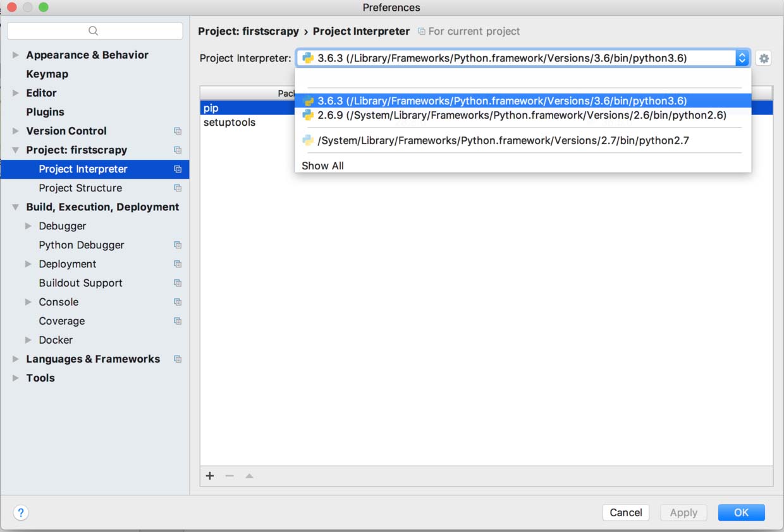This screenshot has width=784, height=532.
Task: Expand Debugger subsection arrow
Action: click(x=28, y=226)
